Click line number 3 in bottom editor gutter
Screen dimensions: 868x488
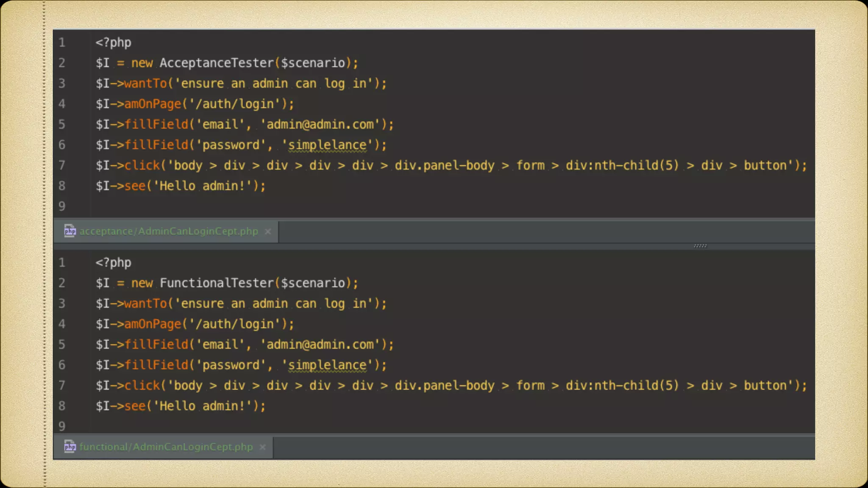(x=62, y=303)
